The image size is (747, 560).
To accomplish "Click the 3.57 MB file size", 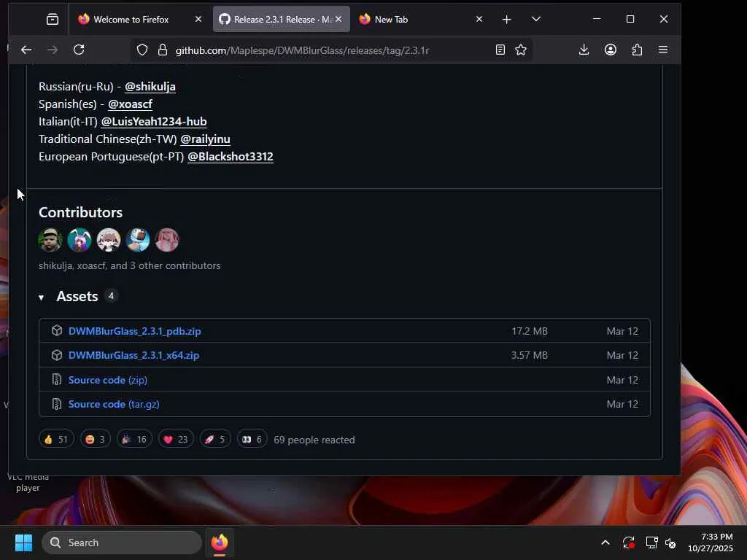I will pyautogui.click(x=530, y=356).
